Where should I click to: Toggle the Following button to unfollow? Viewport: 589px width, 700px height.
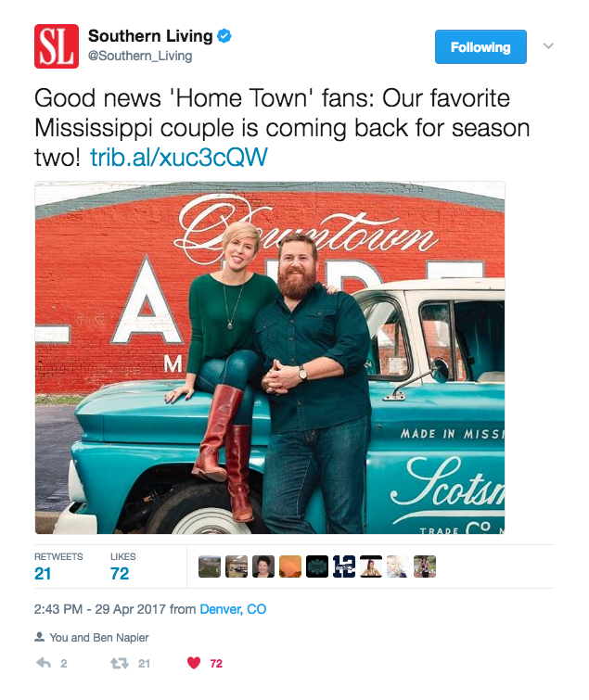(x=480, y=47)
